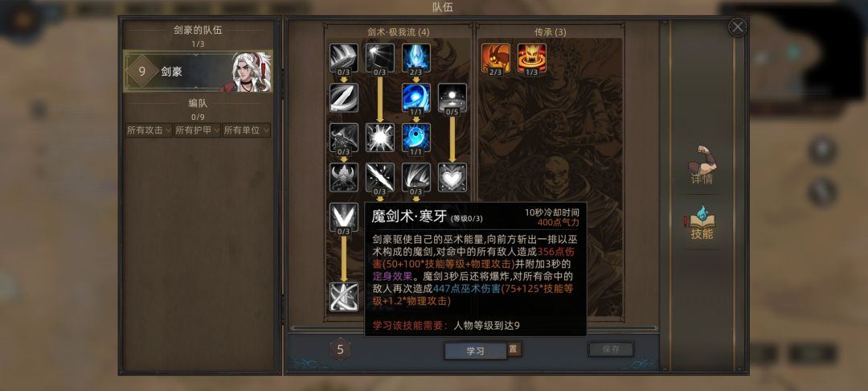Open the 技能 book tab
The image size is (868, 391).
(x=702, y=223)
